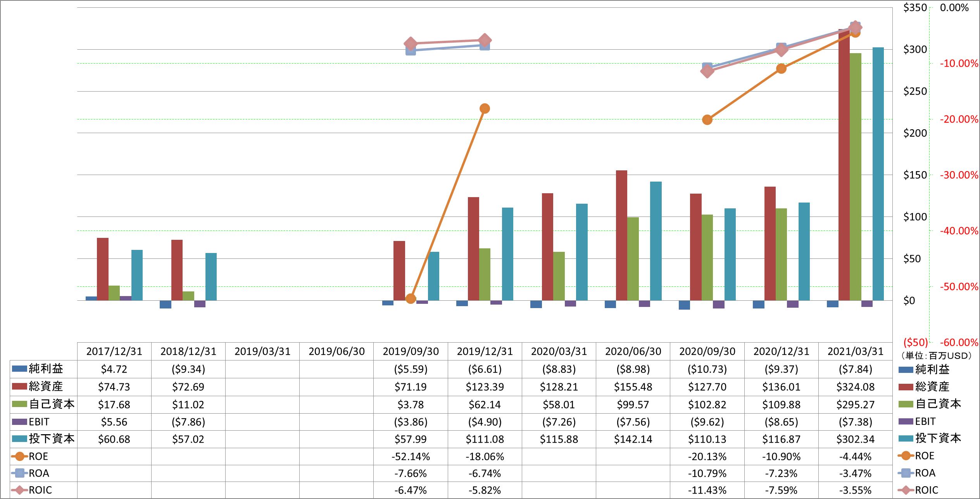Click the 総資産 cell showing $324.08

coord(856,387)
